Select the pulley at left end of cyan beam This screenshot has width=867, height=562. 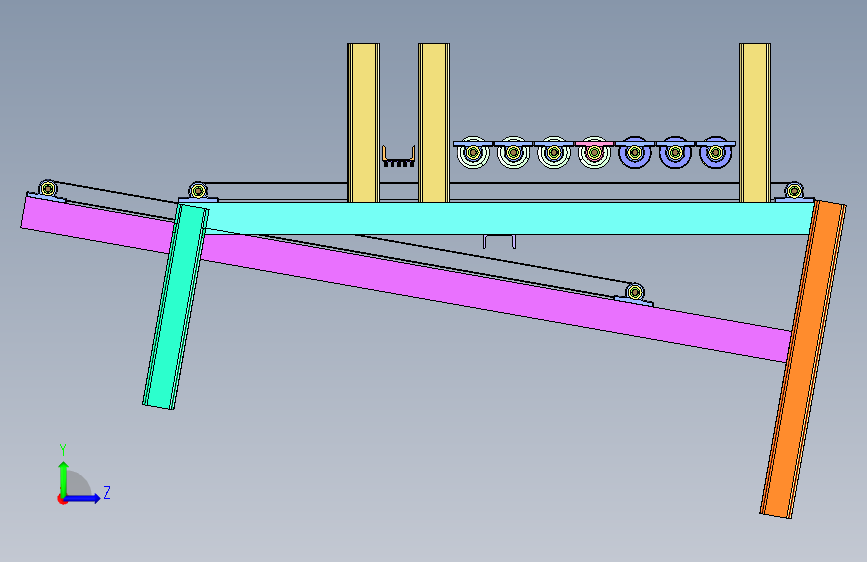tap(198, 191)
